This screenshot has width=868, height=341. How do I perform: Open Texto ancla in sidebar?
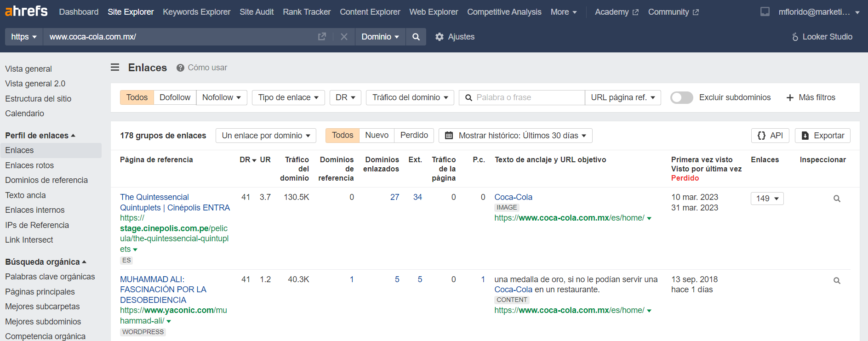click(x=25, y=195)
